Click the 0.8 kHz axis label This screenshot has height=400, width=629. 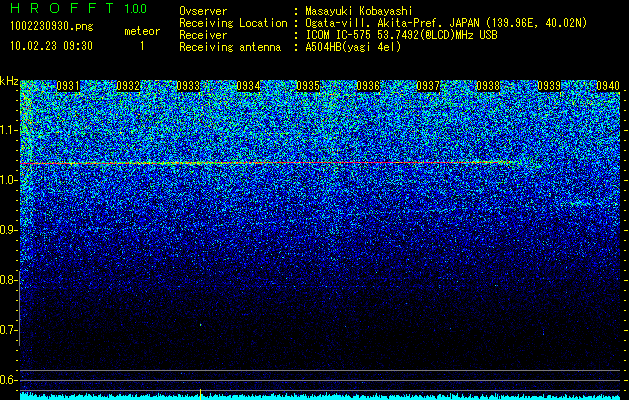(x=8, y=280)
